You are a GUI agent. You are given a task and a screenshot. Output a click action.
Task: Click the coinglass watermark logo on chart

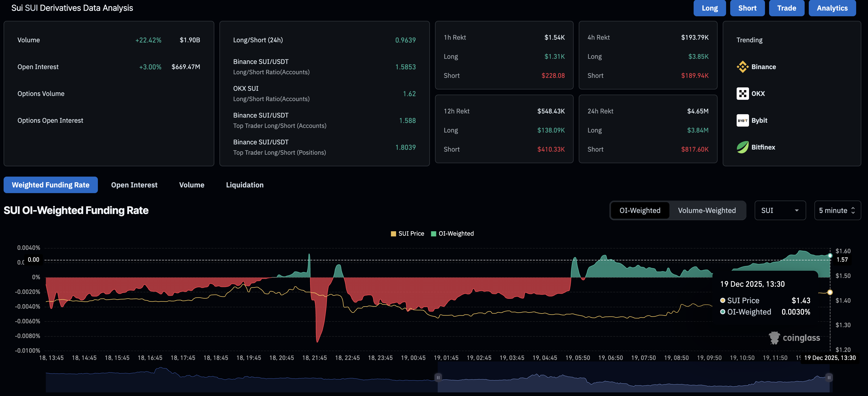click(775, 338)
